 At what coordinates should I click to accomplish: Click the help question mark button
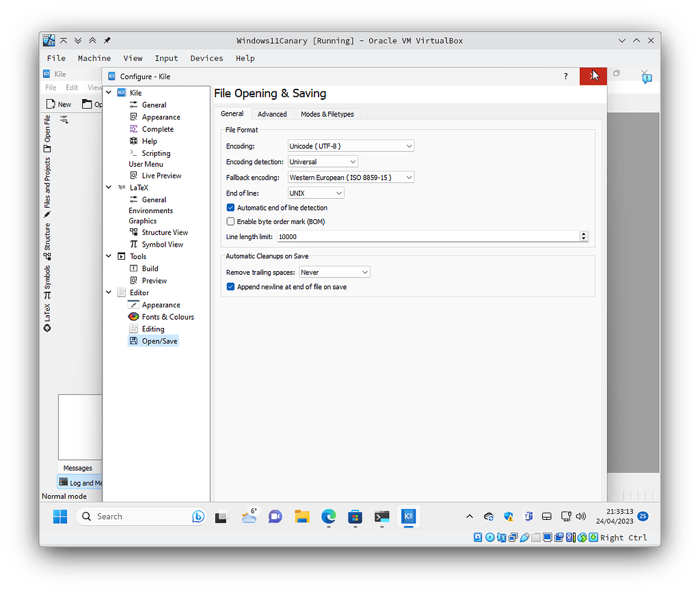tap(565, 76)
